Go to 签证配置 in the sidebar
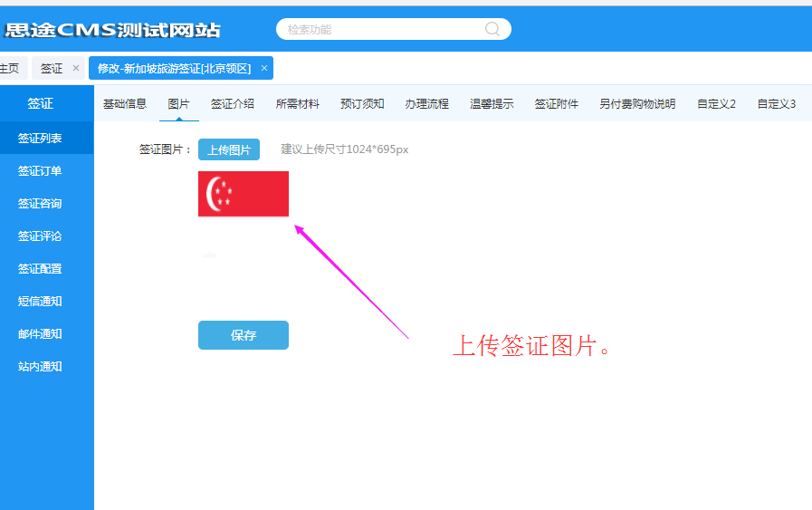This screenshot has width=812, height=510. point(40,269)
